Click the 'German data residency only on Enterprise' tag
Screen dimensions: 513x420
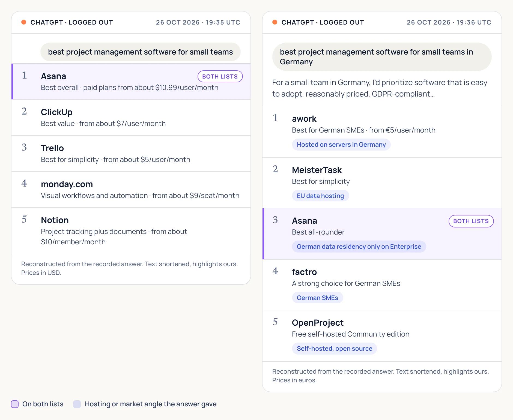(359, 247)
